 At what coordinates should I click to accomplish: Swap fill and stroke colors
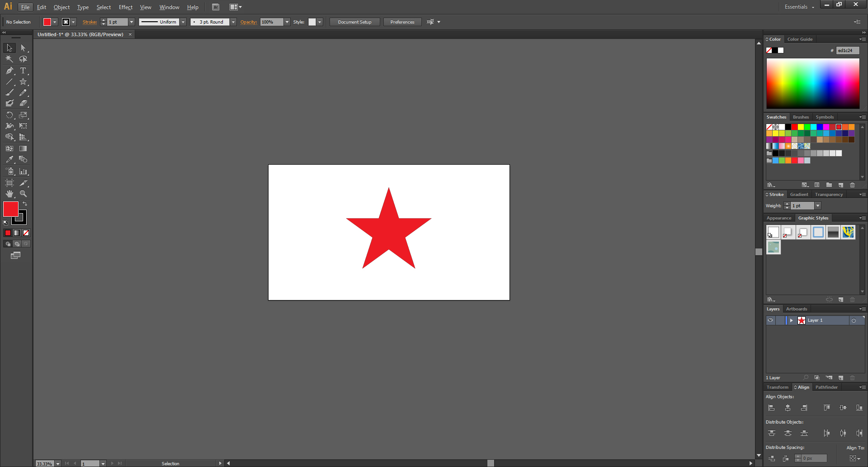tap(25, 204)
